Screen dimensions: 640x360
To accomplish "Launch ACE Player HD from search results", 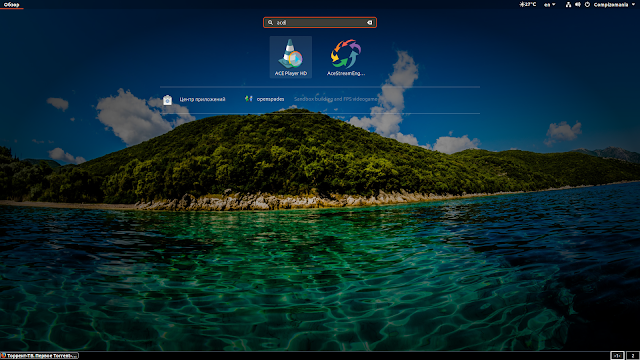I will pos(291,57).
